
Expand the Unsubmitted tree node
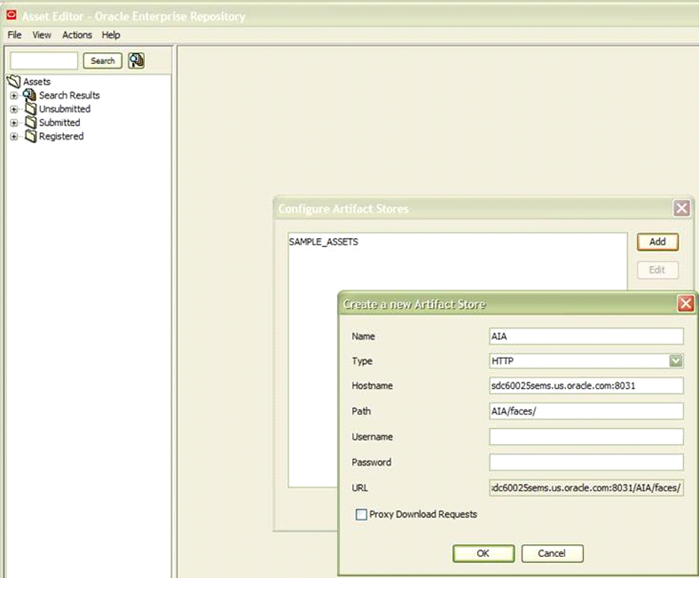[x=14, y=109]
